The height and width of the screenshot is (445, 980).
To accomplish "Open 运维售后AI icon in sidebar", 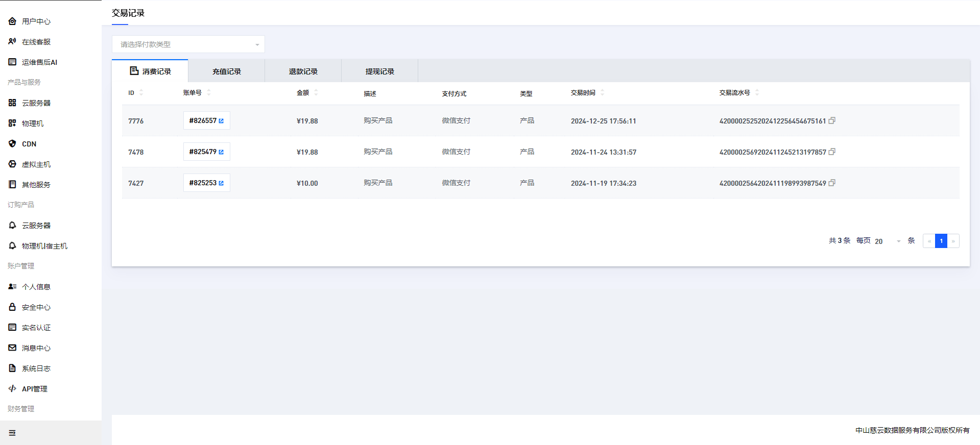I will tap(12, 62).
